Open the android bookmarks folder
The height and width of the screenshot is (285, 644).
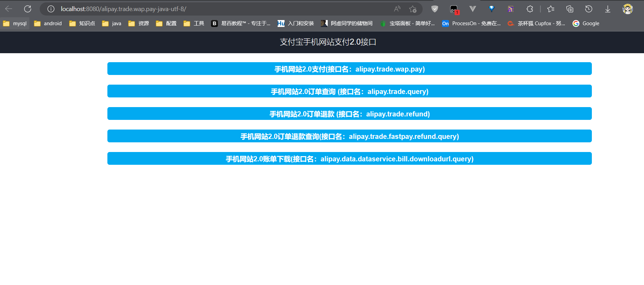48,23
